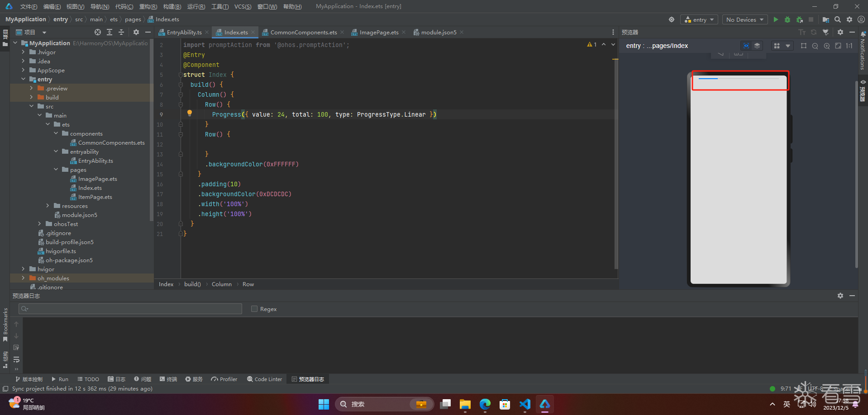The width and height of the screenshot is (868, 415).
Task: Switch to CommonComponents.ets tab
Action: (303, 32)
